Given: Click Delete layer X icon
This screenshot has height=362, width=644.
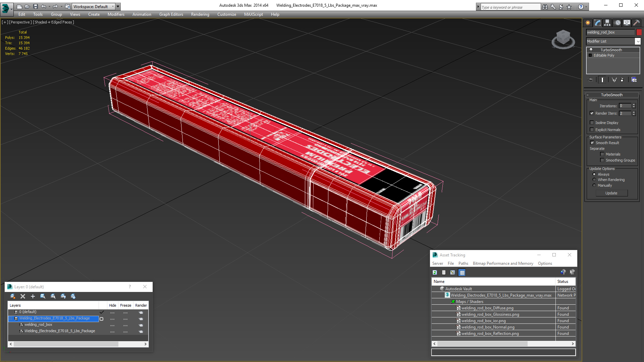Looking at the screenshot, I should pyautogui.click(x=23, y=296).
